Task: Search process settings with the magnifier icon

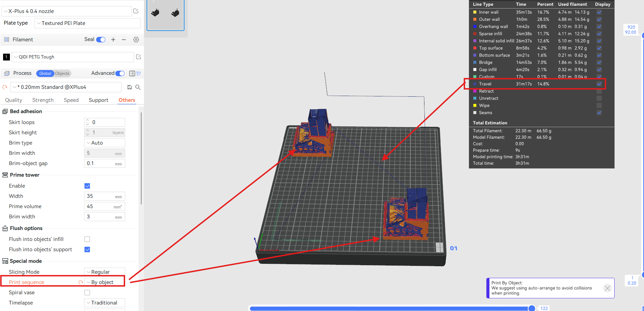Action: (x=138, y=87)
